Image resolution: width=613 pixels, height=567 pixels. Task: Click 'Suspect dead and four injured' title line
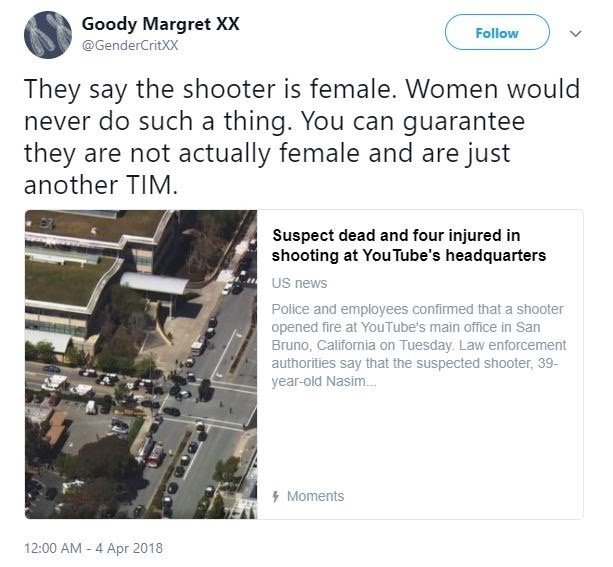pyautogui.click(x=396, y=236)
